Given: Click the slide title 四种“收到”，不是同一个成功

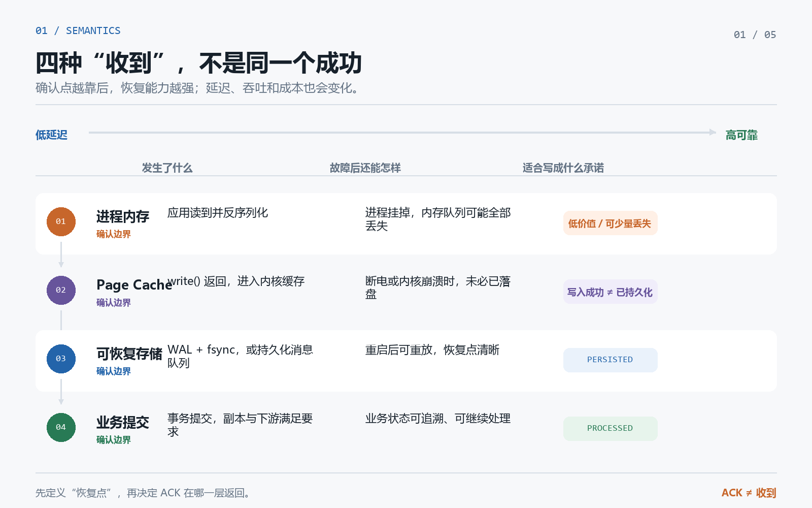Looking at the screenshot, I should point(199,63).
